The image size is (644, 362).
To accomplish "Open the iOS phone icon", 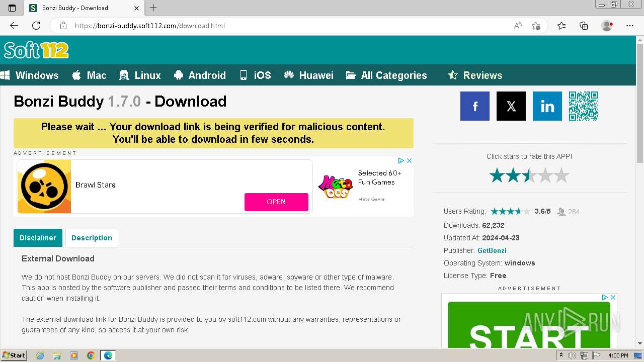I will click(244, 75).
